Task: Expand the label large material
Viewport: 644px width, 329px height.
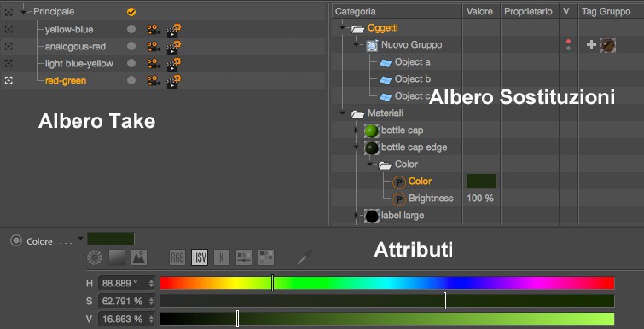Action: tap(356, 216)
